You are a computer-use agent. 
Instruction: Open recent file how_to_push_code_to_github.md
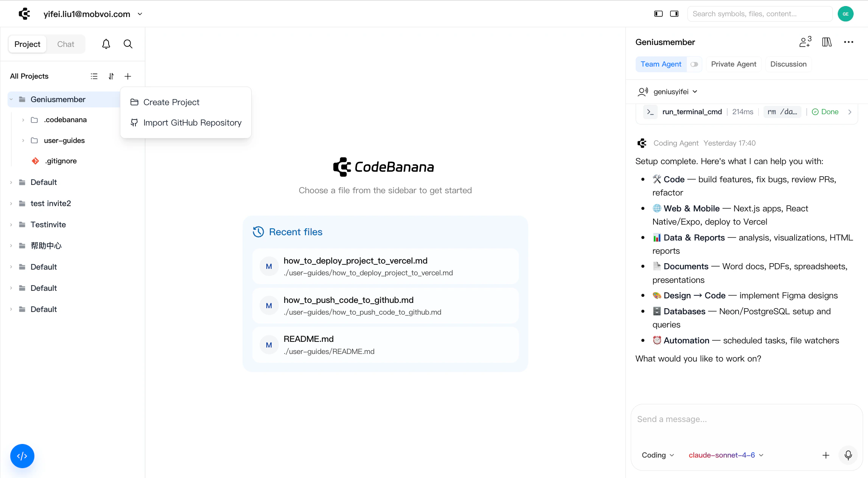[385, 306]
